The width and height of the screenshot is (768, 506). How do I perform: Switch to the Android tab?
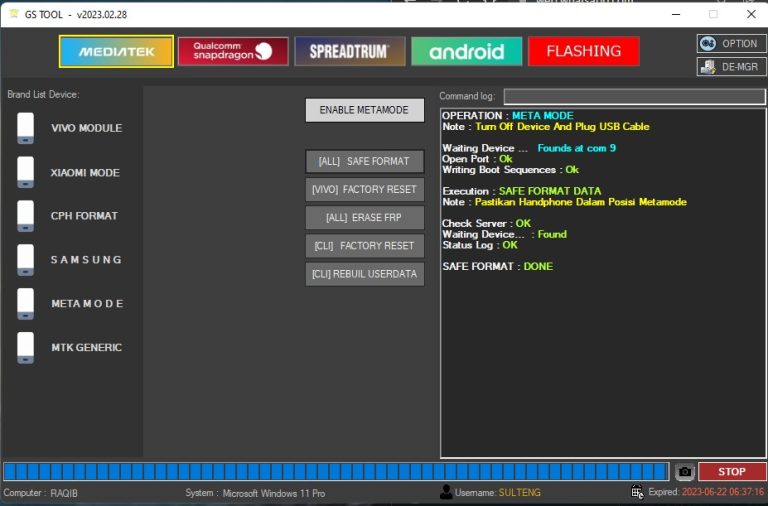[x=466, y=51]
